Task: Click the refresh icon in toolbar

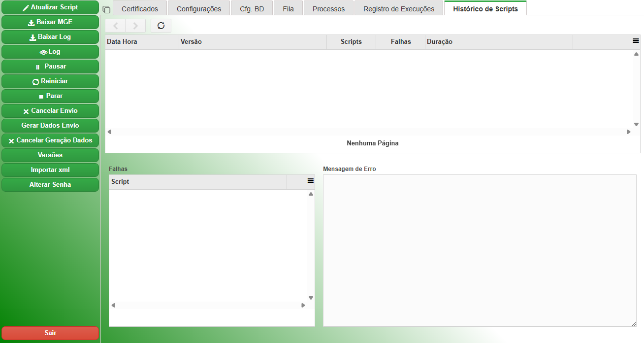Action: (x=161, y=26)
